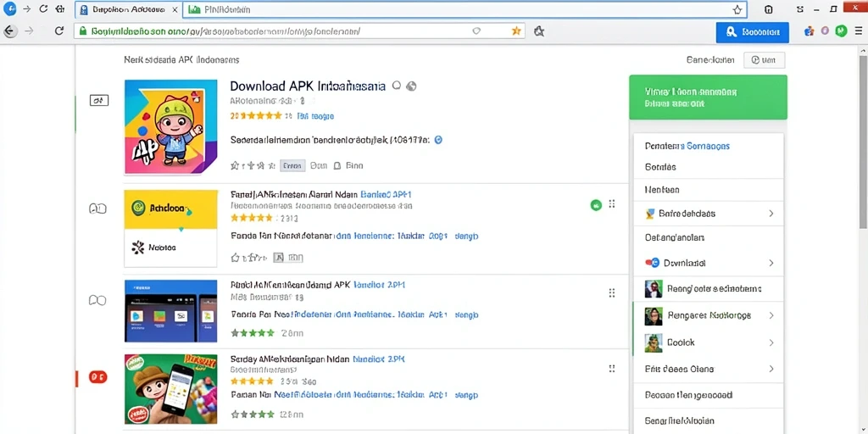The width and height of the screenshot is (868, 434).
Task: Click the browser back arrow beside the address bar
Action: click(x=9, y=31)
